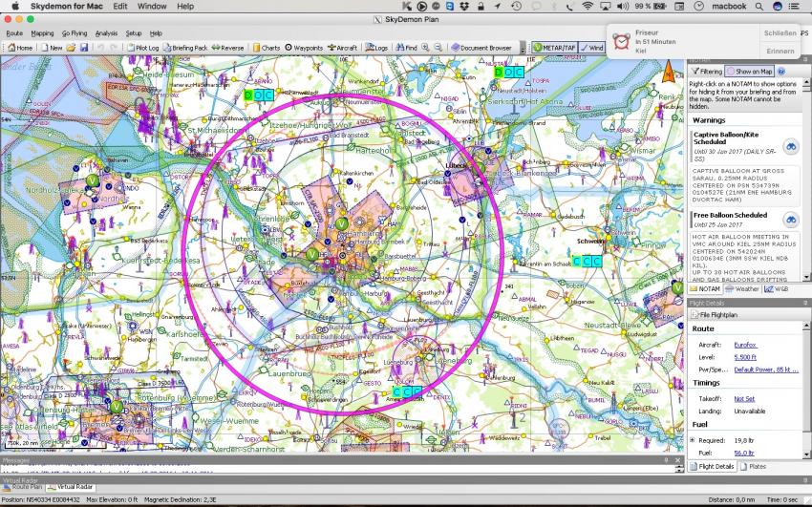The height and width of the screenshot is (507, 812).
Task: Click Schließen on the reminder notification
Action: 780,33
